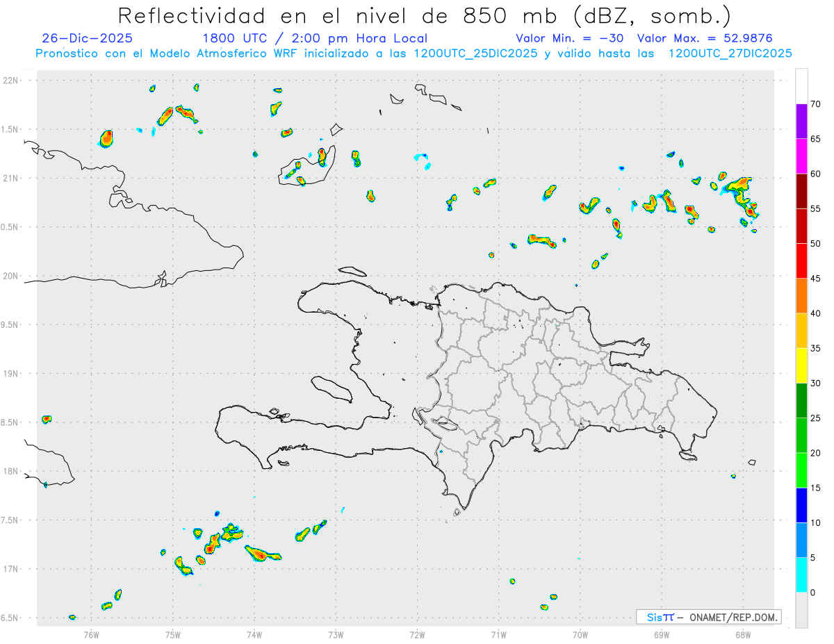Click the colorbar label '25'
834x644 pixels.
coord(816,418)
